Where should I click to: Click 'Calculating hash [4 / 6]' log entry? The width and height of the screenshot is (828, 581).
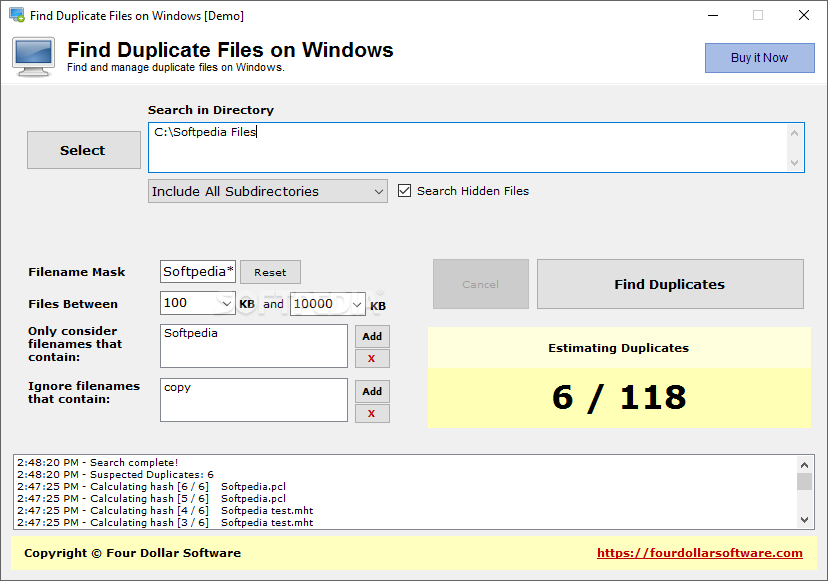(x=165, y=510)
